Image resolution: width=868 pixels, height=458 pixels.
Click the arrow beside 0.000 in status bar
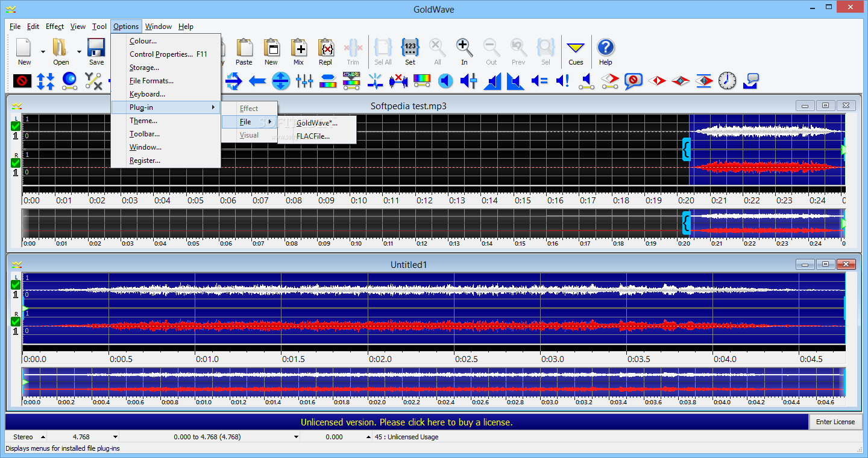(369, 437)
